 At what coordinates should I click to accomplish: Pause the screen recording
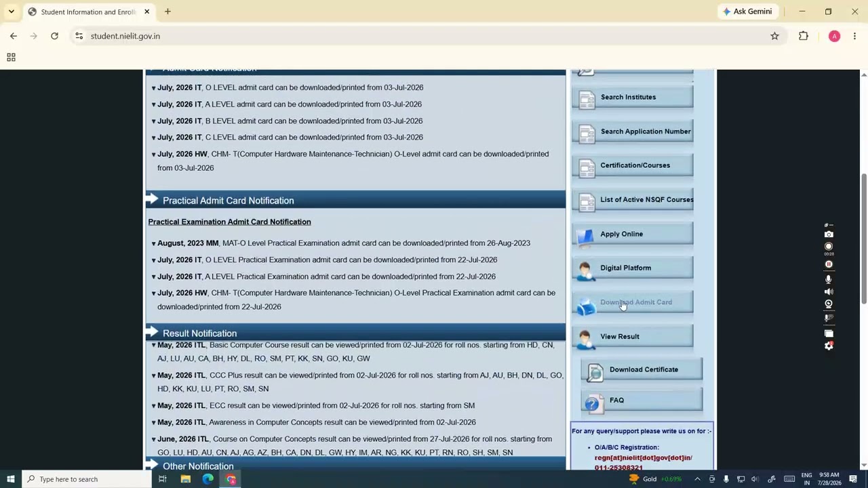click(829, 264)
